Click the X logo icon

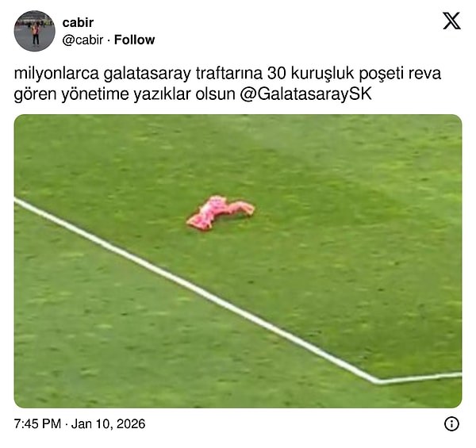451,21
